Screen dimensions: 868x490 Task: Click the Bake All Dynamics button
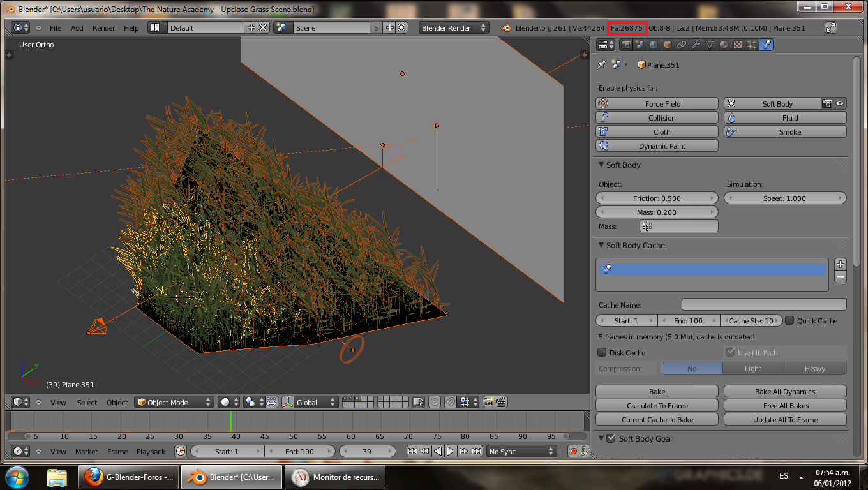pos(784,392)
